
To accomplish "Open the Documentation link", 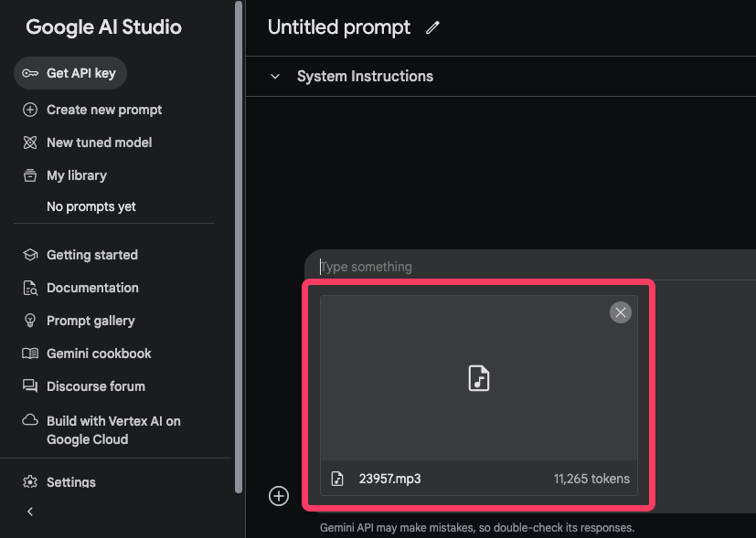I will coord(92,288).
